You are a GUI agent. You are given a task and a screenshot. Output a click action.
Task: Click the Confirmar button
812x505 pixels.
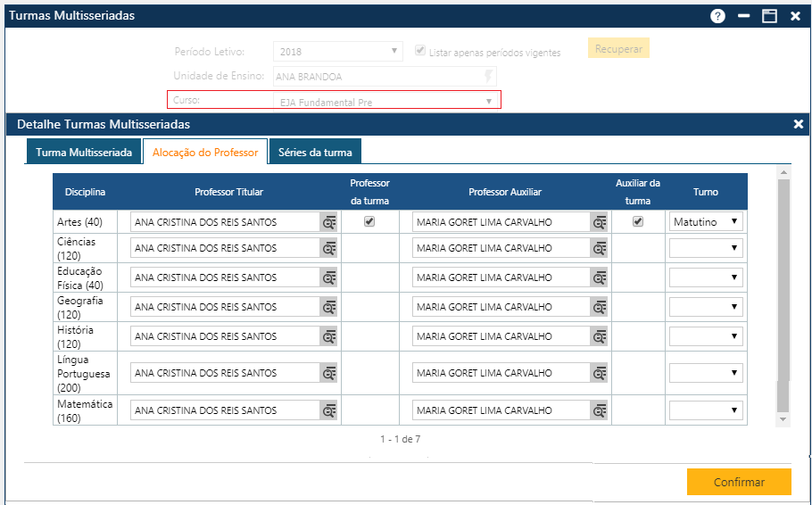(739, 482)
